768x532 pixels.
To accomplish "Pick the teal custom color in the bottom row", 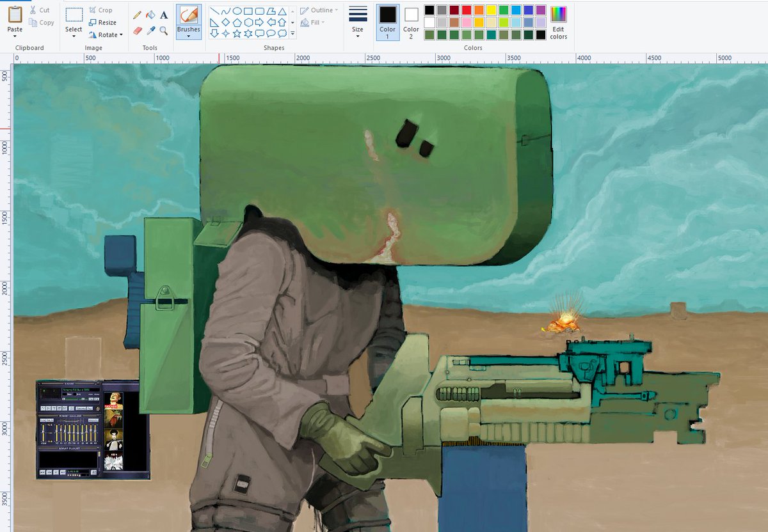I will (x=492, y=35).
